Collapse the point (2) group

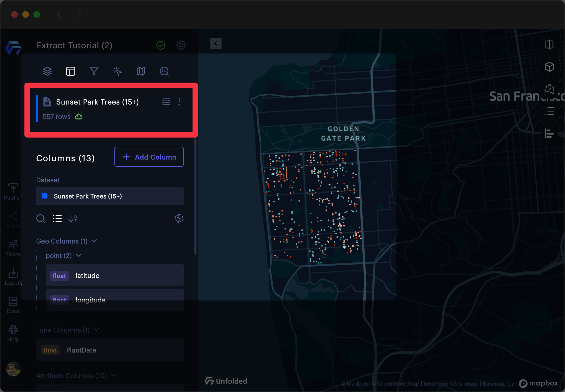pos(78,255)
